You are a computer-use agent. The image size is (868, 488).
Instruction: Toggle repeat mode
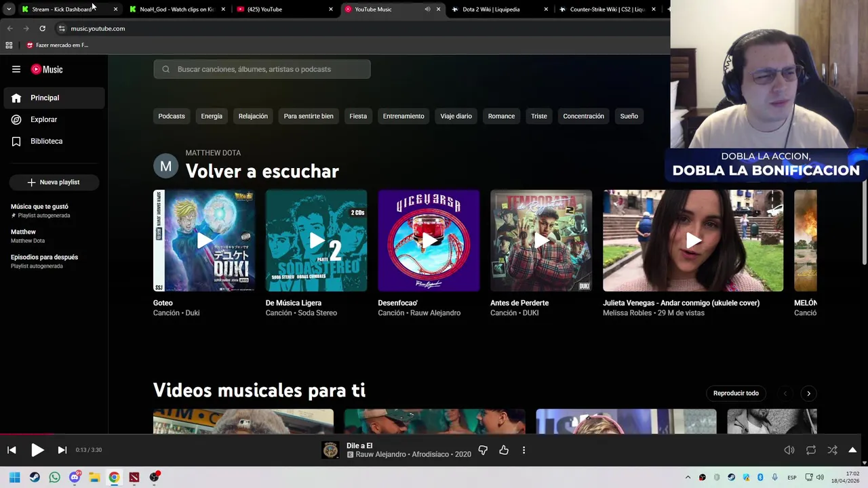coord(811,450)
